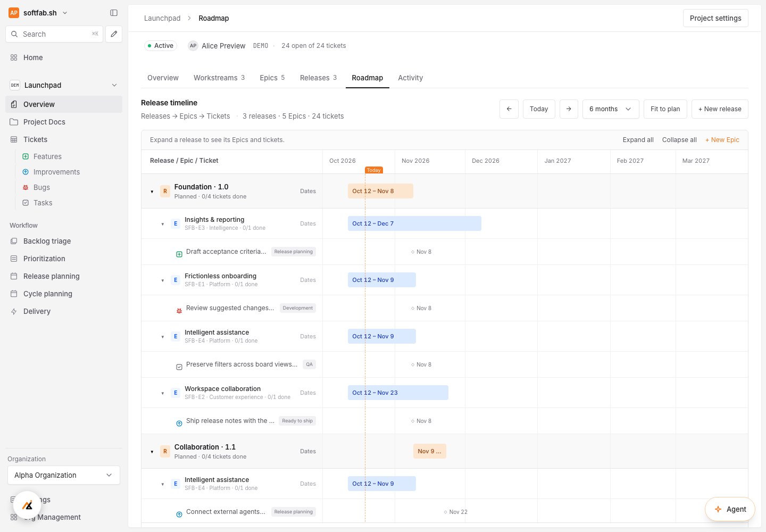Image resolution: width=766 pixels, height=532 pixels.
Task: Click the + New release button
Action: pos(720,109)
